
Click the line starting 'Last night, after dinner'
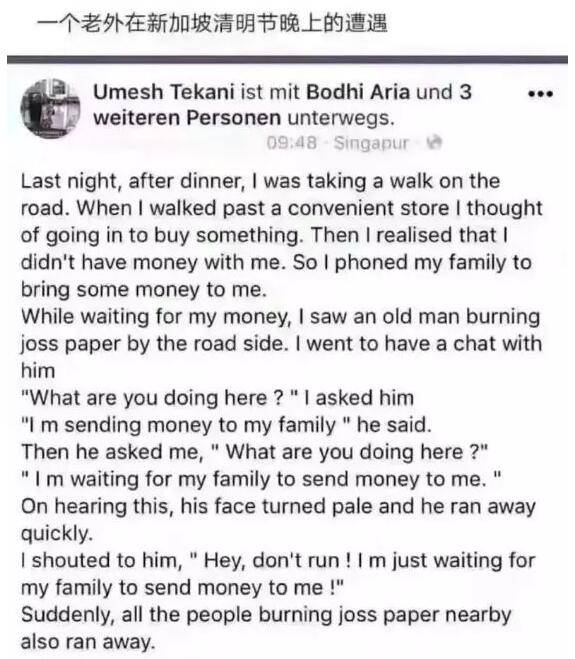[260, 182]
